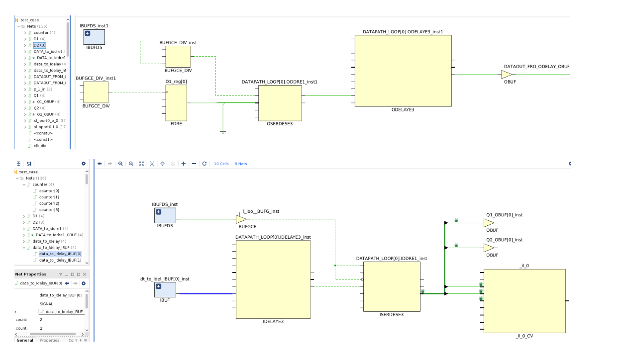Zoom out of the schematic
Image resolution: width=623 pixels, height=364 pixels.
[x=131, y=164]
